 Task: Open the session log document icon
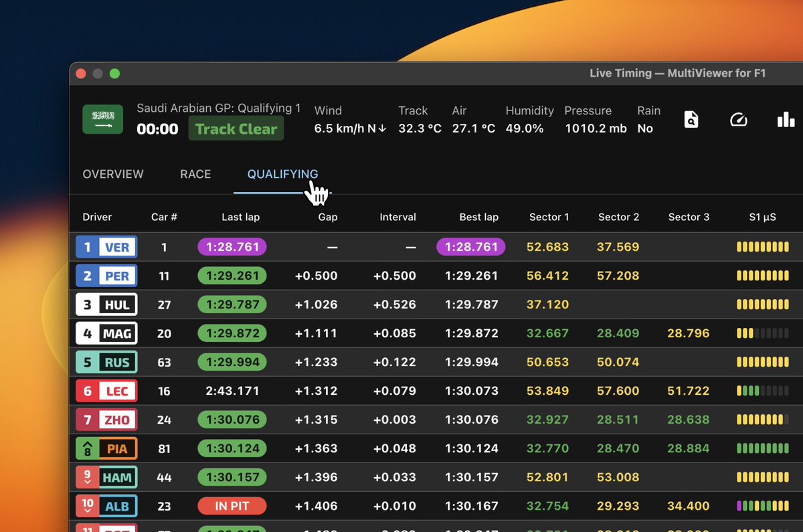coord(691,119)
